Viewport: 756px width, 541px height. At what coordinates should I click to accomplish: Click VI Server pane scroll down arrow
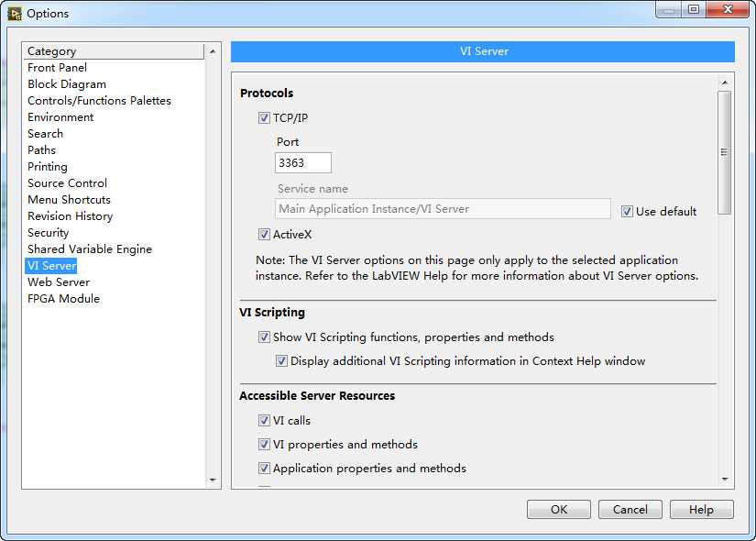(x=725, y=480)
